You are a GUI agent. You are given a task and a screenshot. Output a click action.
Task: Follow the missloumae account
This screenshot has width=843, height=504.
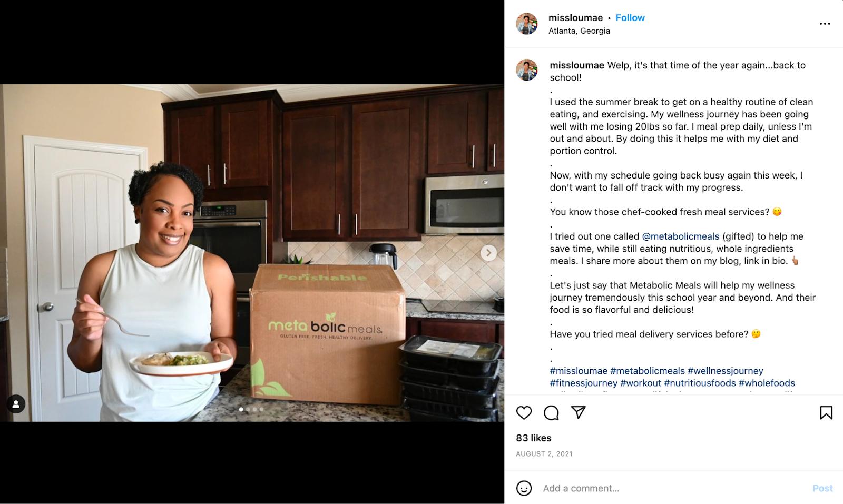[x=630, y=18]
